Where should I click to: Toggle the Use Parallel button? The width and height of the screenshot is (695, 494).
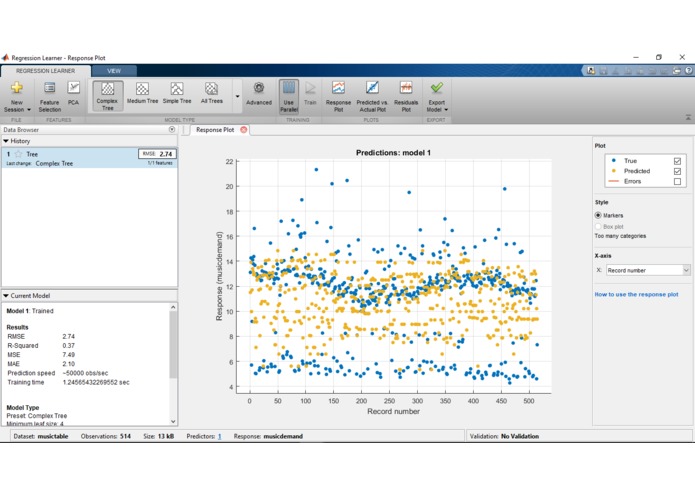pyautogui.click(x=289, y=97)
